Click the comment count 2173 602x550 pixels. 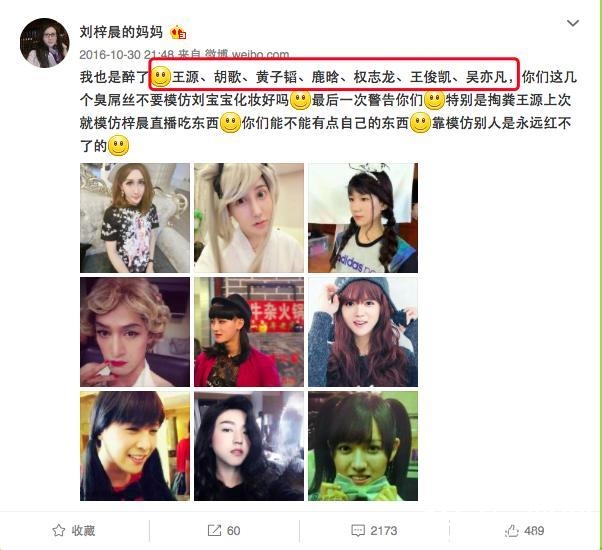click(x=384, y=531)
